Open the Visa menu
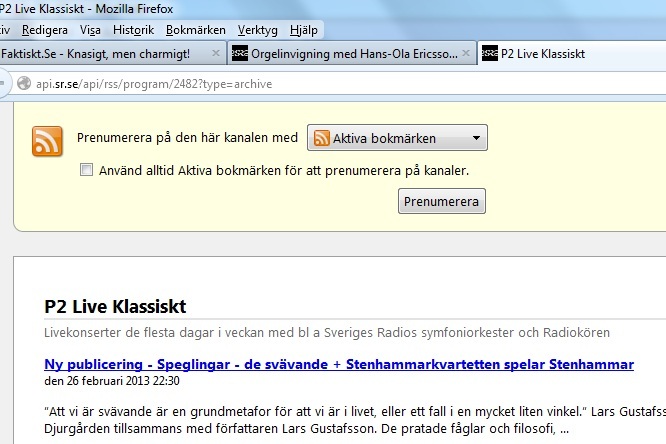 coord(90,30)
